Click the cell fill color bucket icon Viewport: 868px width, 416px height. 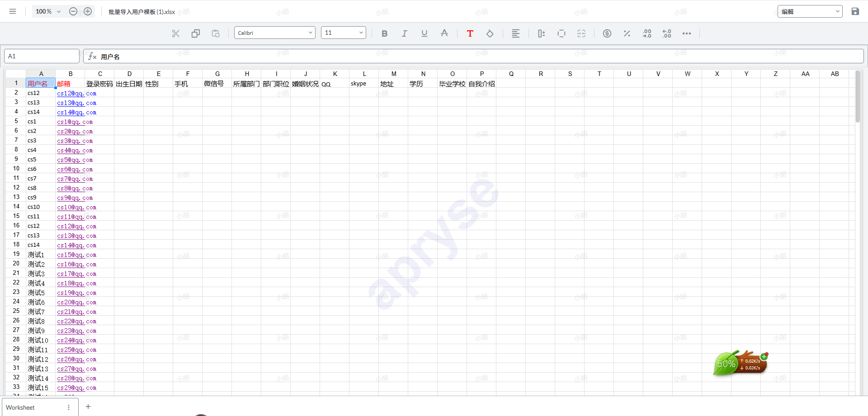(490, 33)
